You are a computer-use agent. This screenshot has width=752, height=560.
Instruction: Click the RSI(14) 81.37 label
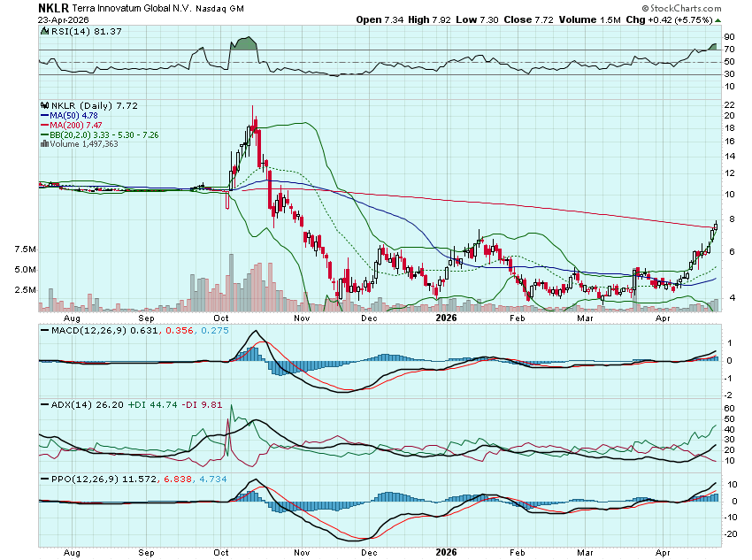[x=87, y=31]
